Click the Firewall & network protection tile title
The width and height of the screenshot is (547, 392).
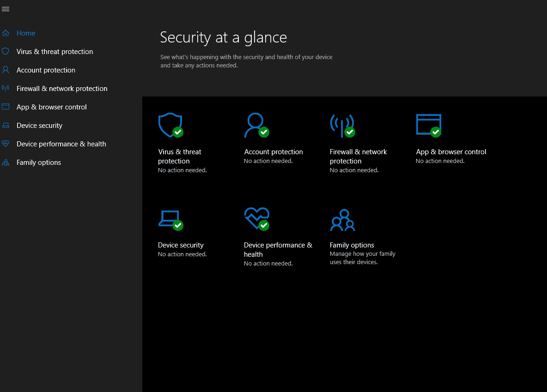coord(358,156)
